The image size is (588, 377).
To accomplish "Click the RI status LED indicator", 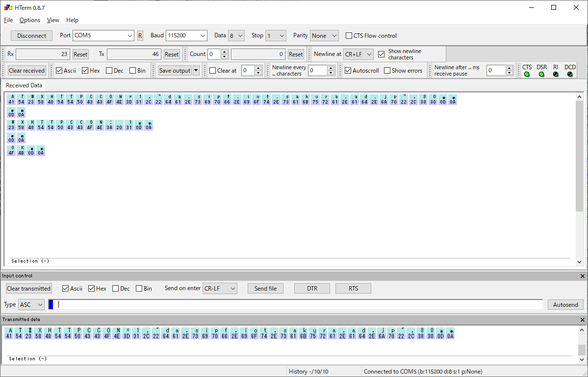I will point(556,74).
